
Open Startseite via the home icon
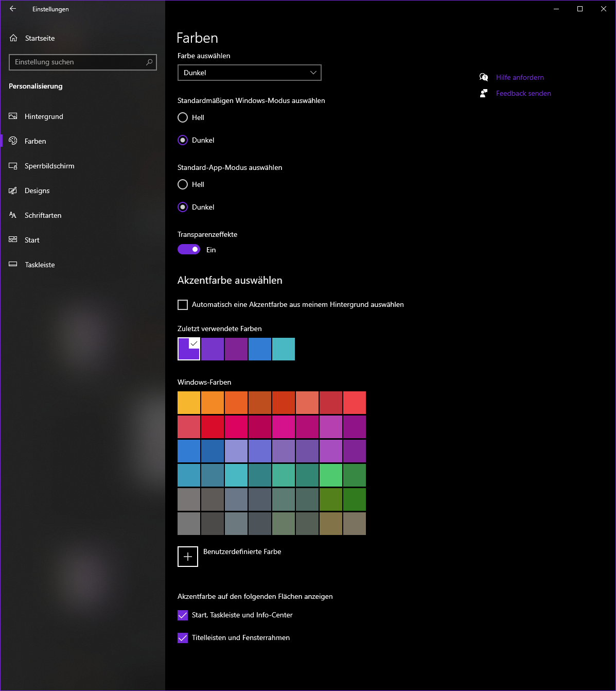[x=13, y=38]
